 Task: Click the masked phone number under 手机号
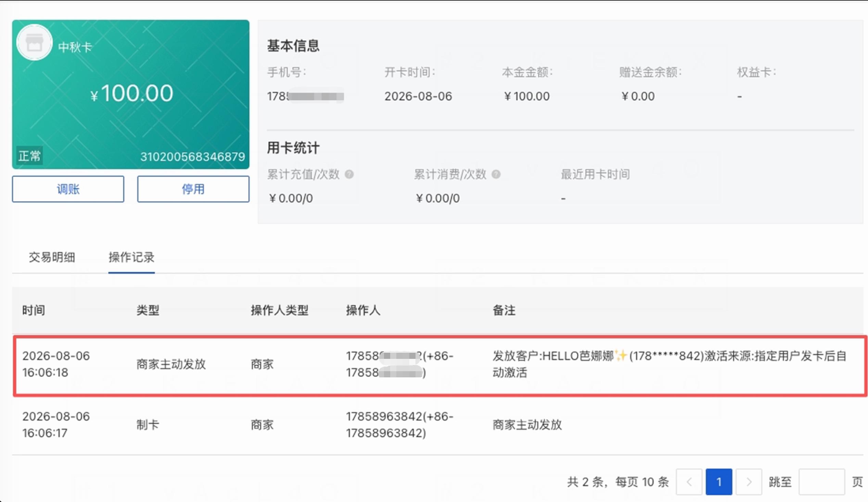click(x=306, y=96)
